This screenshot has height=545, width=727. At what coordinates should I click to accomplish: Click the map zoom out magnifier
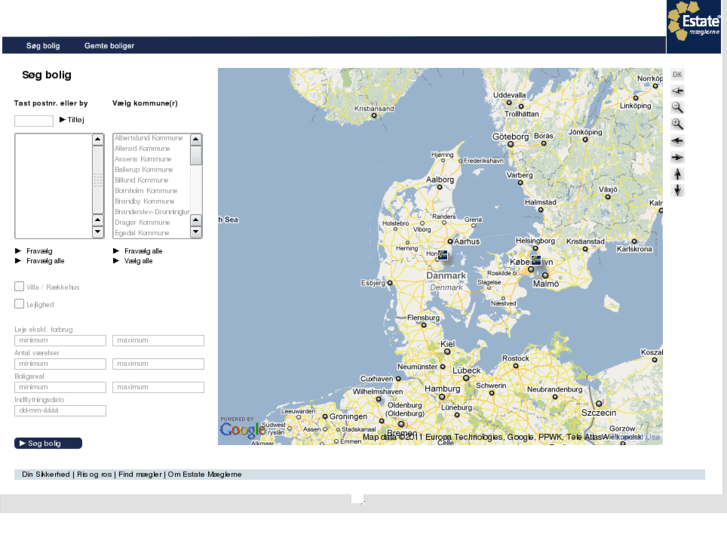678,108
